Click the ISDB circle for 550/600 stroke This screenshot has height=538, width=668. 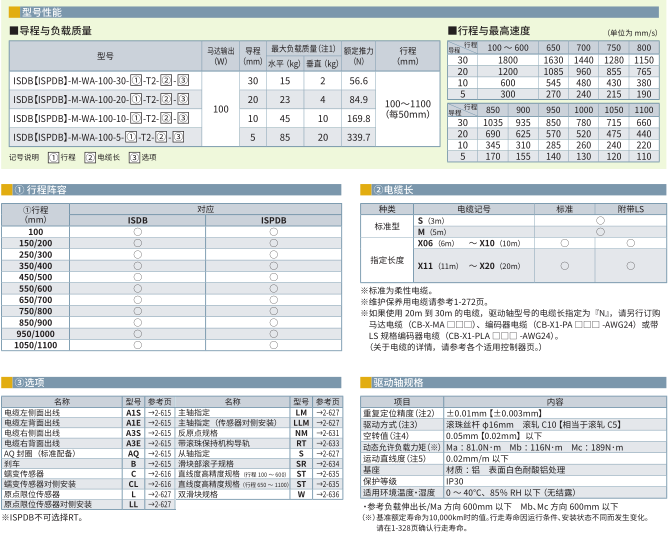tap(139, 287)
